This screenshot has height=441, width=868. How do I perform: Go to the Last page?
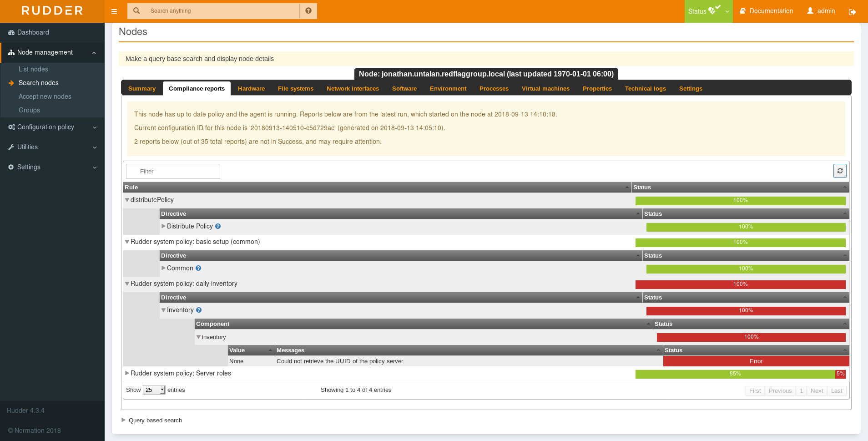837,391
